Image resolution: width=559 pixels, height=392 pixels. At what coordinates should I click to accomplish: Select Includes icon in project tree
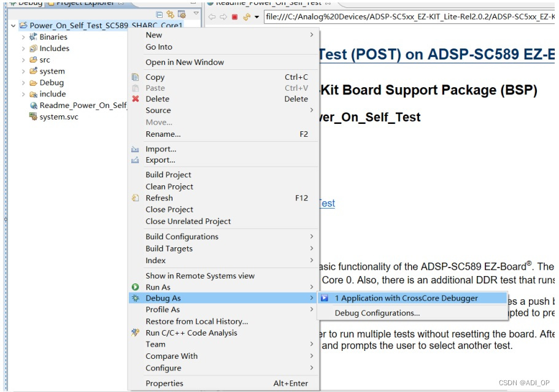click(33, 48)
